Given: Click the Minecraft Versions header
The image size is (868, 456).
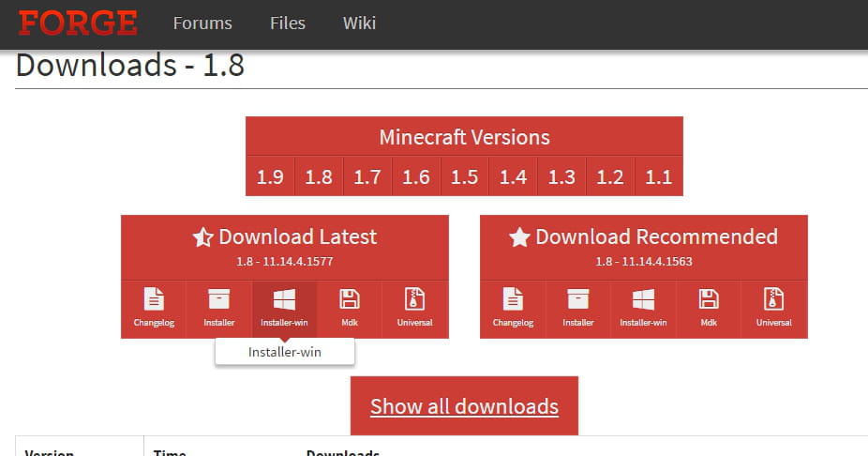Looking at the screenshot, I should [464, 137].
